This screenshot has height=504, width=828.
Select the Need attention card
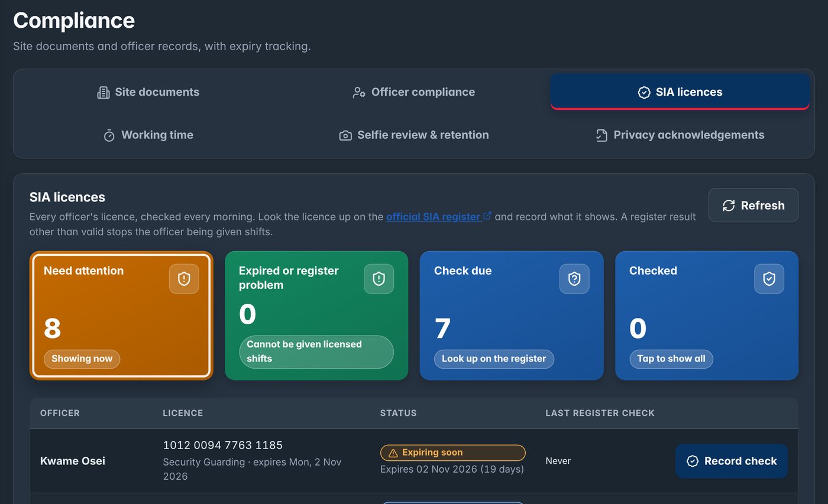click(121, 316)
